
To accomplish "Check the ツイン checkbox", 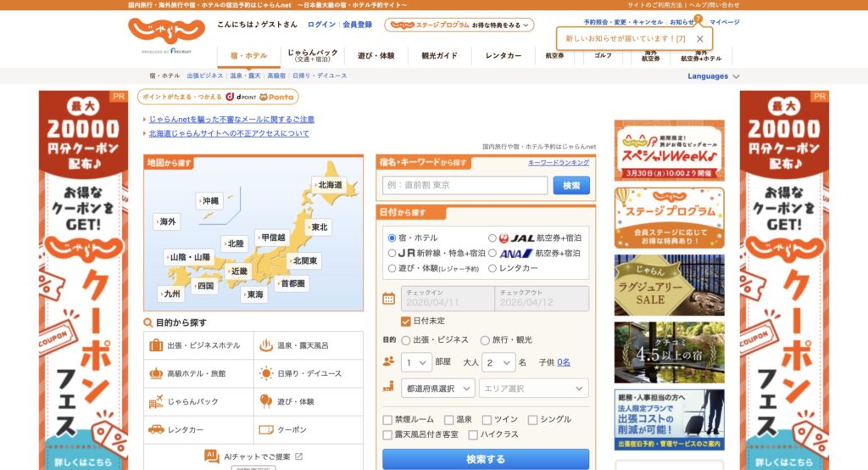I will point(487,420).
